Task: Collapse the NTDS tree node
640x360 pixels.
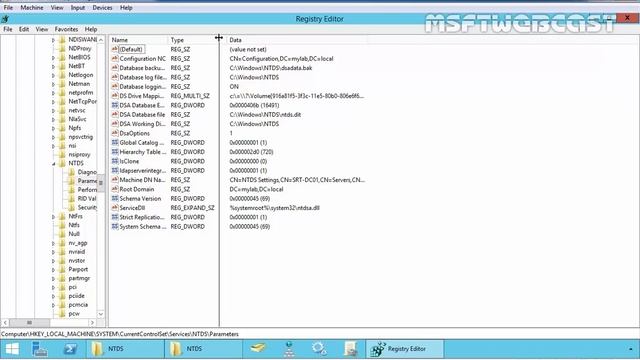Action: pos(53,164)
